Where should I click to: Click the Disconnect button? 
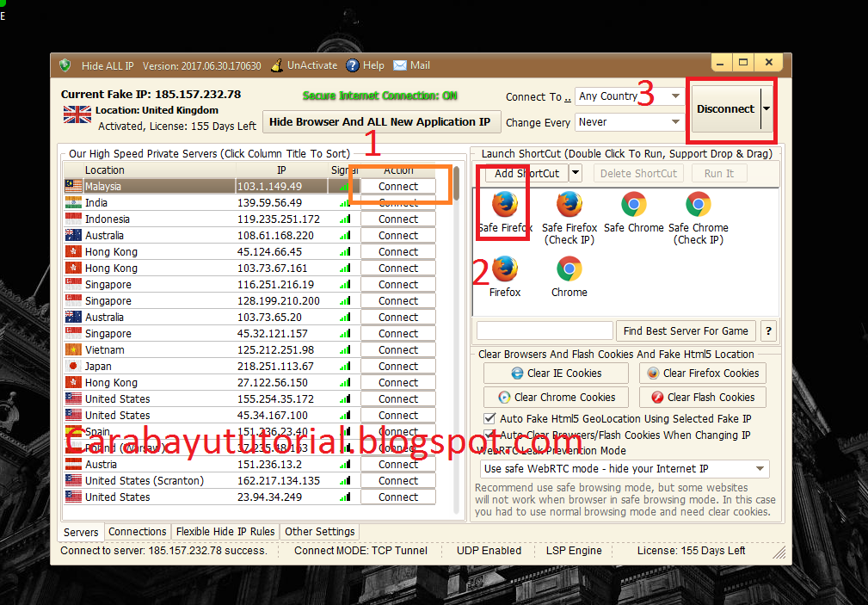coord(726,108)
